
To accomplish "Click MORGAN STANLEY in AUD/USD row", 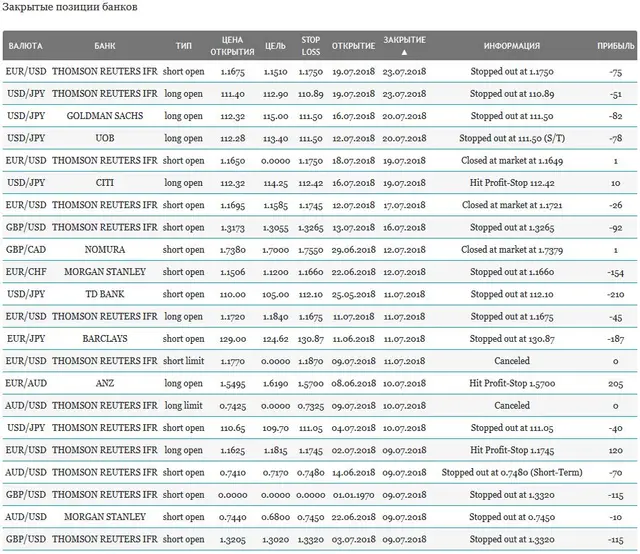I will pos(105,517).
